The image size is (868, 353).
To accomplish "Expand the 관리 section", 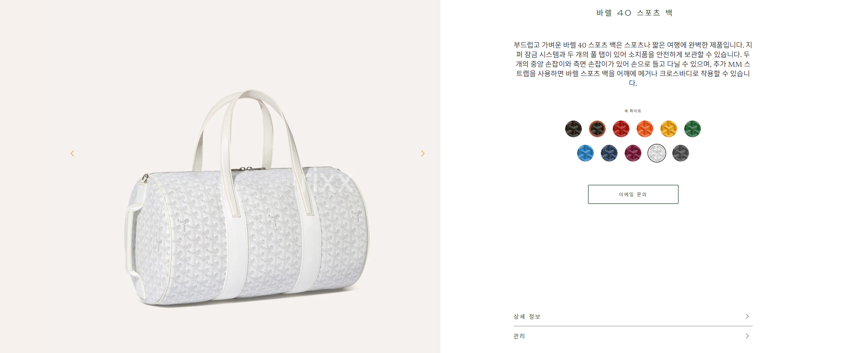I will click(633, 336).
